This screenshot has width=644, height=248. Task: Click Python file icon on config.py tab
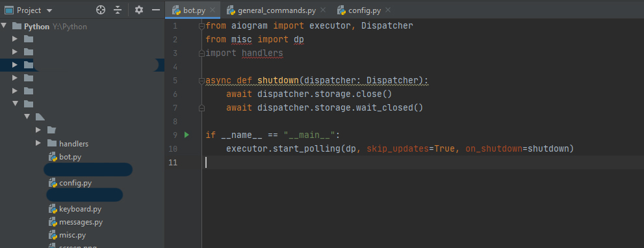341,10
